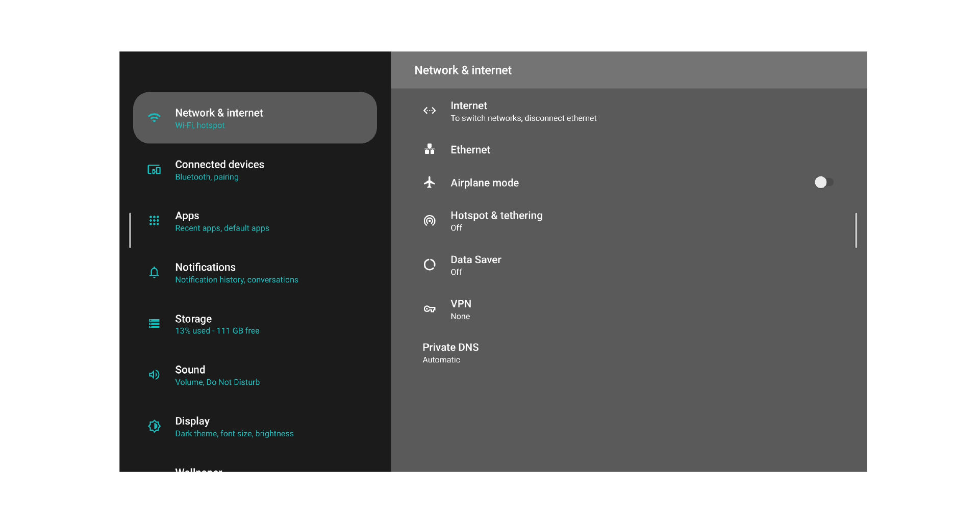Click the right pane scrollbar
The height and width of the screenshot is (523, 980).
(856, 230)
